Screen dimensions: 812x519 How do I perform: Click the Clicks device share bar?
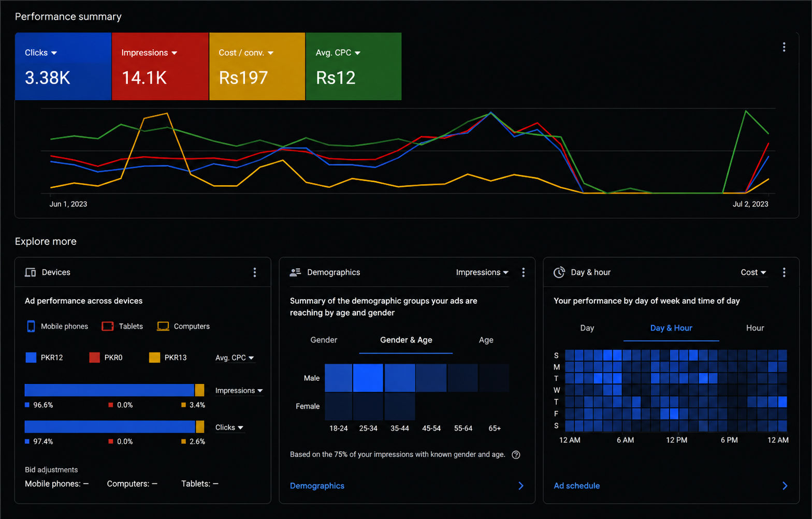click(x=114, y=426)
